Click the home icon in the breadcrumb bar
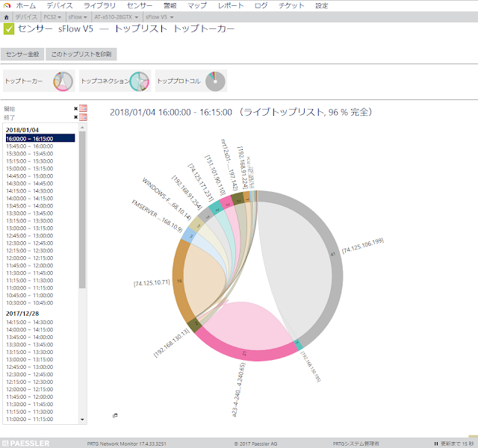 [x=7, y=17]
